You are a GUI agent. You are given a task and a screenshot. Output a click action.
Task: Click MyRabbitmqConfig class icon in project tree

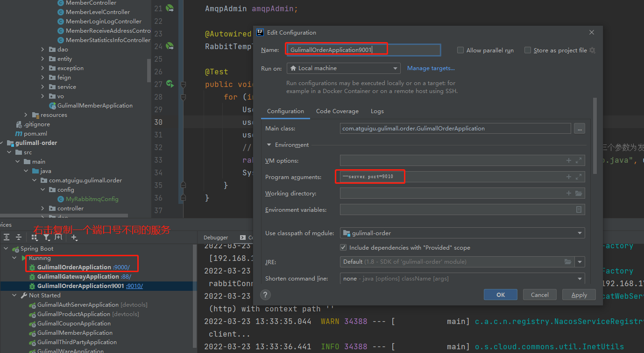click(61, 199)
